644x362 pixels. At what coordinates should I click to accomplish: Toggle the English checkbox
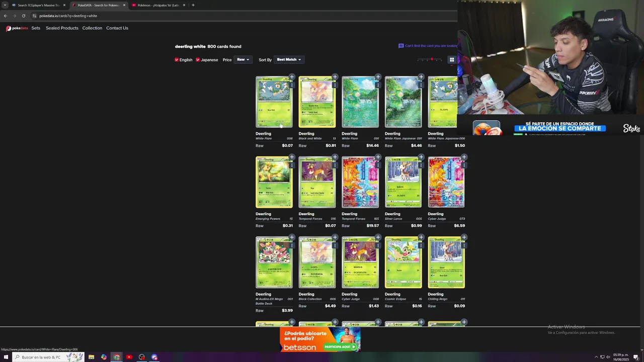(x=177, y=60)
